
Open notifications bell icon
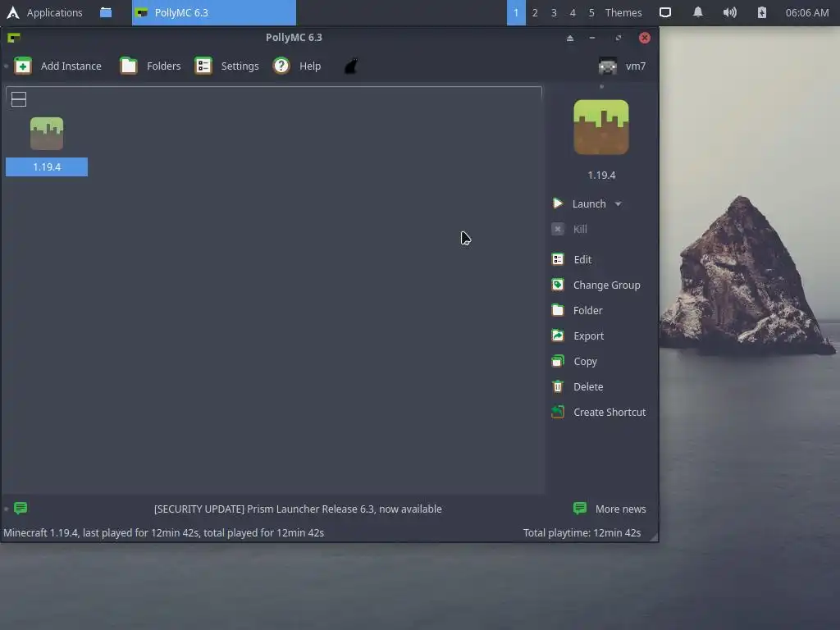pyautogui.click(x=698, y=12)
